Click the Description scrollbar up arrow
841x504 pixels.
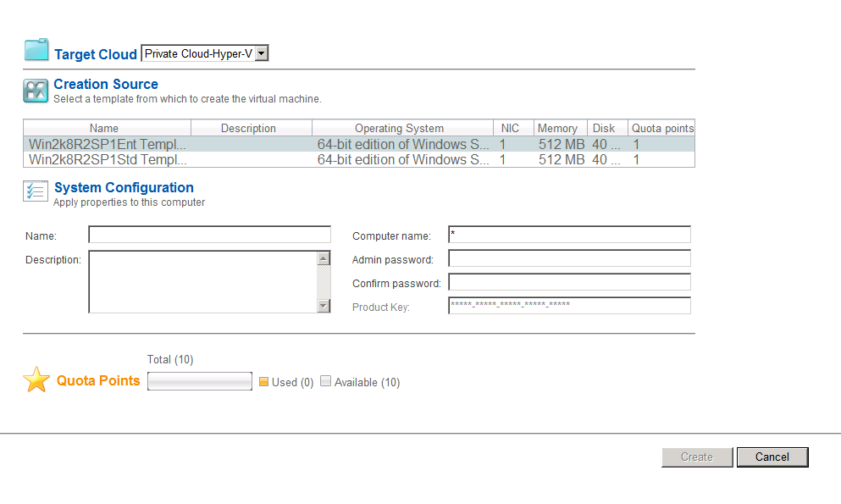pyautogui.click(x=324, y=258)
